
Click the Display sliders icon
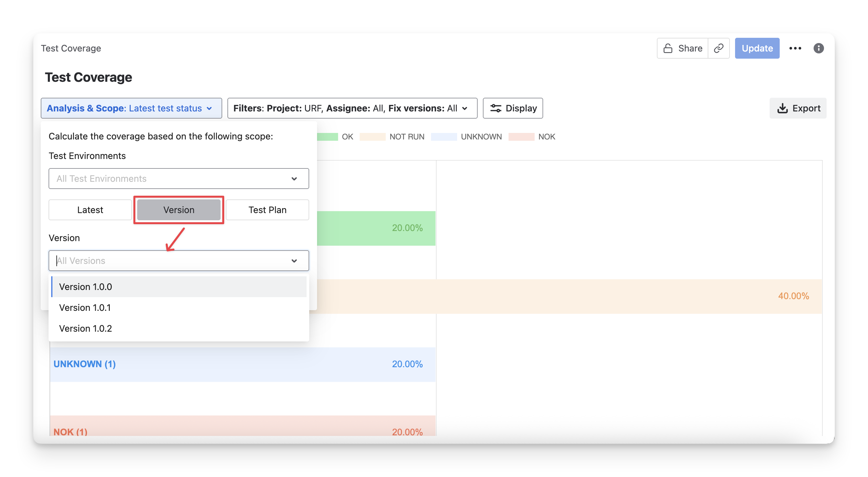click(x=495, y=108)
